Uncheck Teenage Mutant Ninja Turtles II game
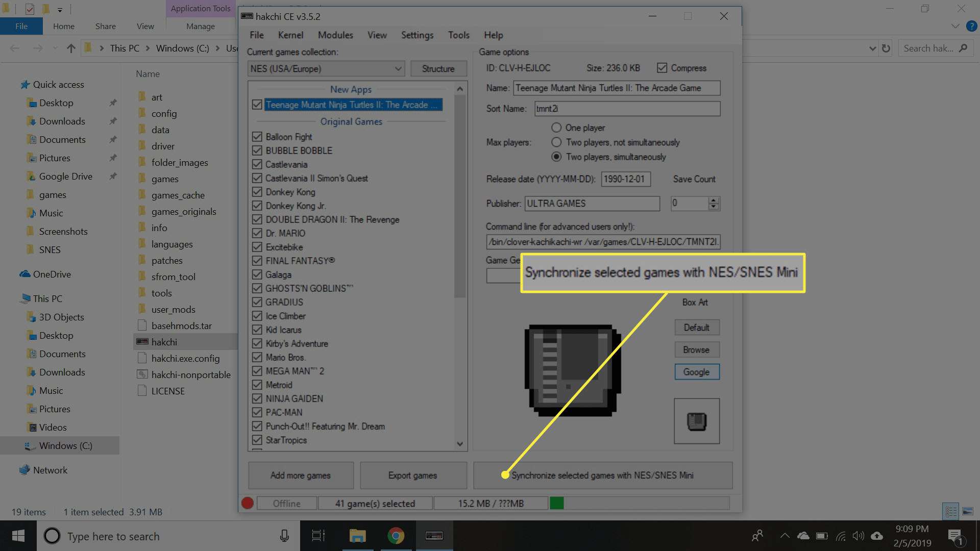This screenshot has height=551, width=980. pyautogui.click(x=257, y=105)
